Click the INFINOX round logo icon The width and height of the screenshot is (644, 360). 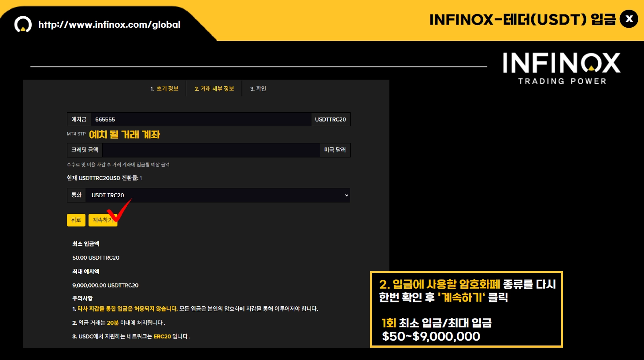(x=23, y=25)
